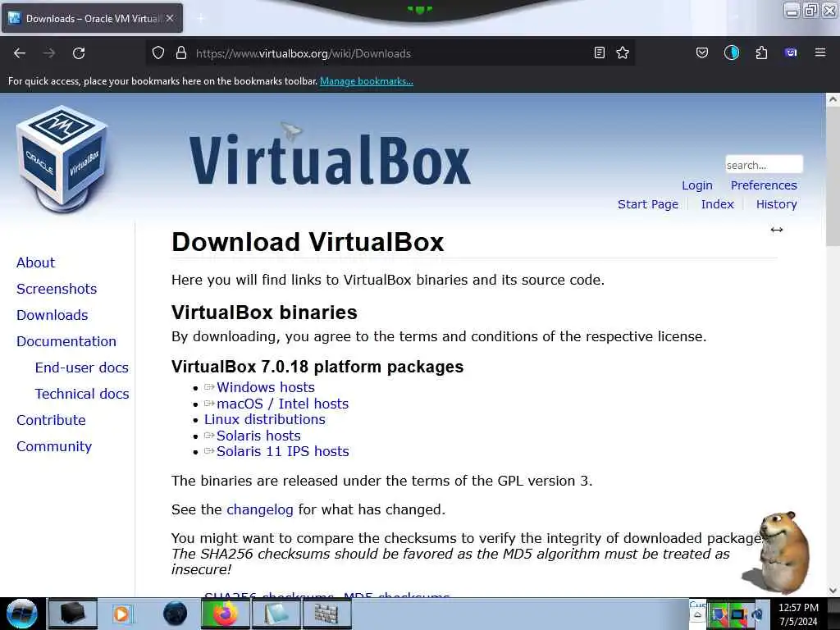Screen dimensions: 840x630
Task: Download Solaris 11 IPS hosts package
Action: pos(282,452)
